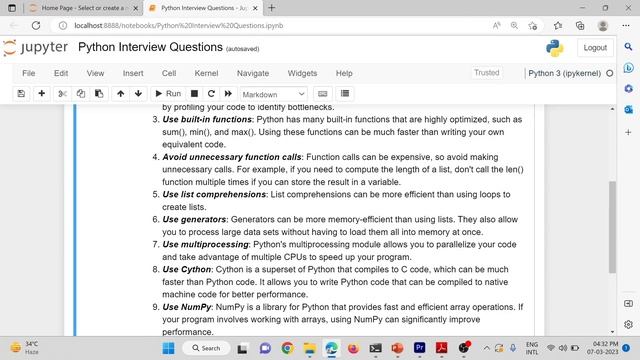Open the cell type Markdown dropdown
Image resolution: width=640 pixels, height=360 pixels.
273,94
